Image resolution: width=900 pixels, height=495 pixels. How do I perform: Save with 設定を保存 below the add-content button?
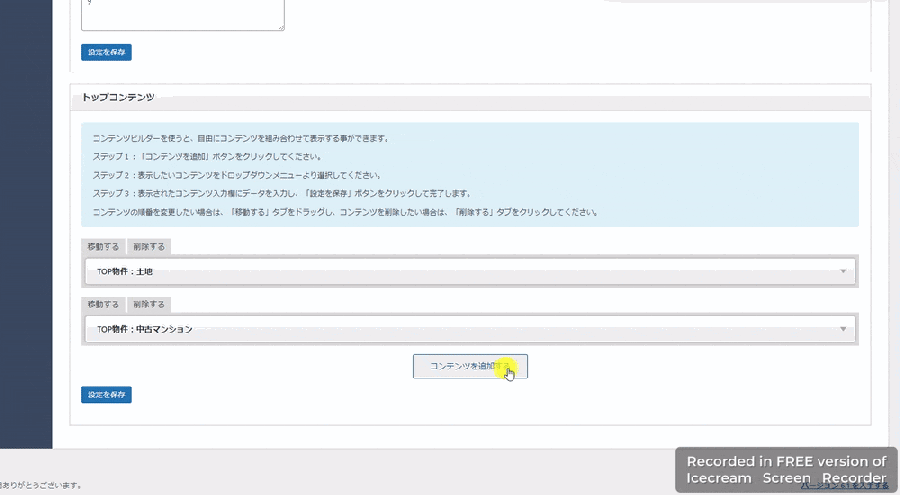coord(106,395)
